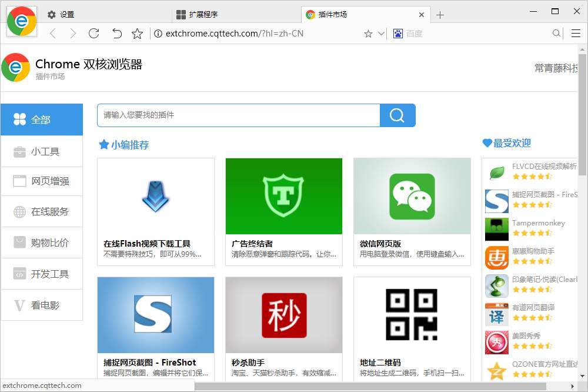Click the 最受欢迎 section heading

click(x=507, y=143)
